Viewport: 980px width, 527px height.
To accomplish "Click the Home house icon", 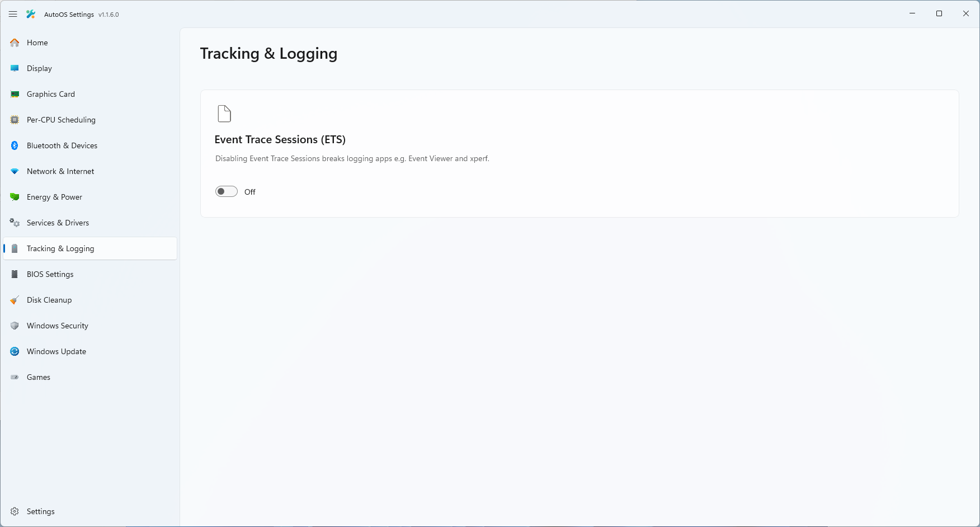I will (15, 43).
